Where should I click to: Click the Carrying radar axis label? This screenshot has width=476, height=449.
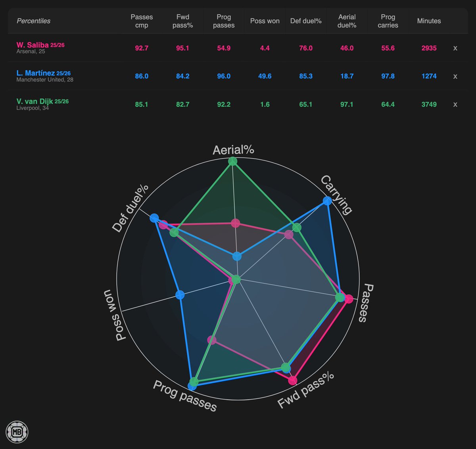click(336, 195)
